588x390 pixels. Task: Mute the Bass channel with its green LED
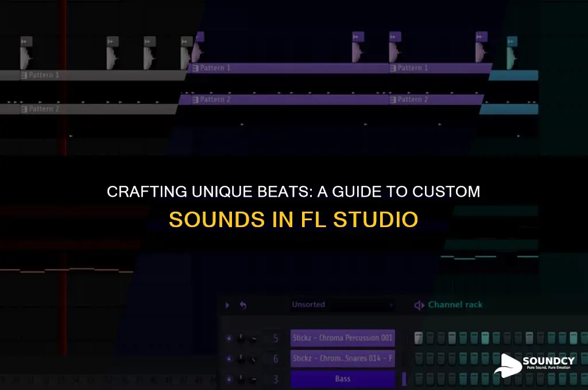pyautogui.click(x=229, y=379)
